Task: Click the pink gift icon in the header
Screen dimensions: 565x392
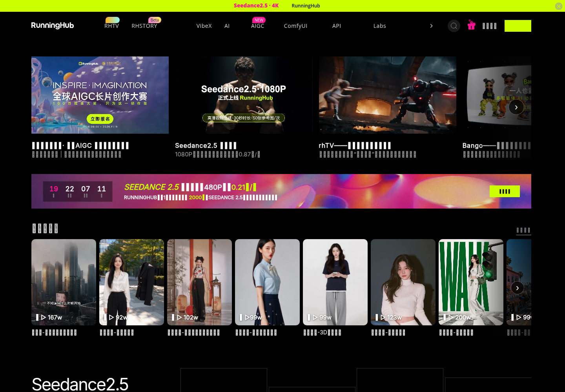Action: [x=472, y=25]
